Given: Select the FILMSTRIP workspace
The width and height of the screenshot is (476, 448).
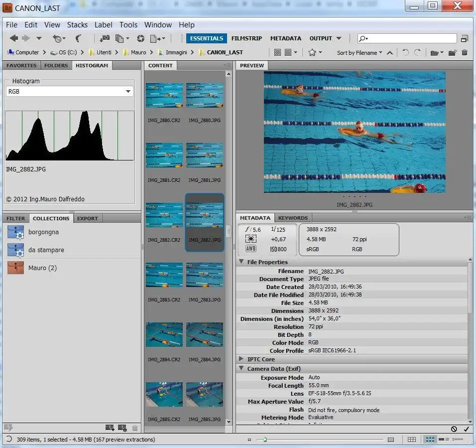Looking at the screenshot, I should tap(246, 38).
